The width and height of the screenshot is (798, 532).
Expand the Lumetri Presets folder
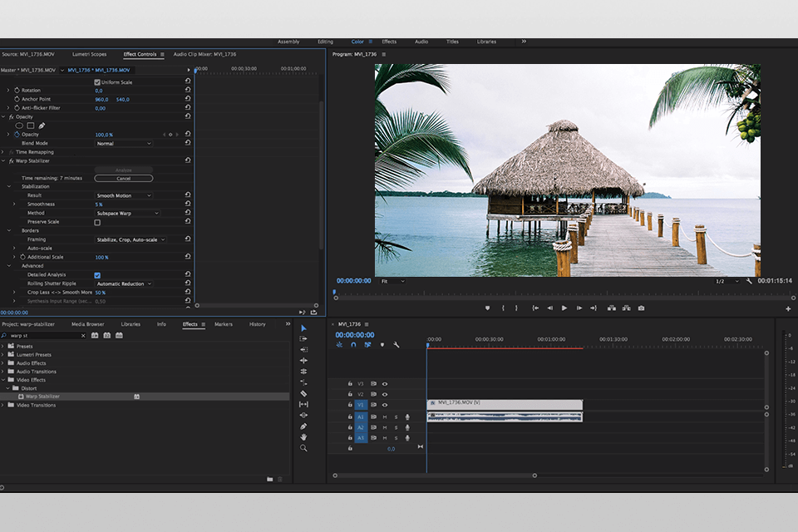point(3,354)
